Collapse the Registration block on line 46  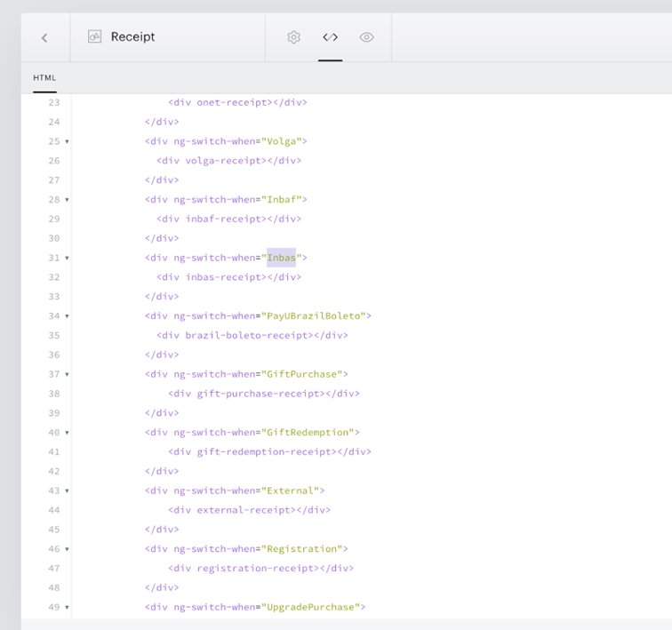tap(67, 549)
